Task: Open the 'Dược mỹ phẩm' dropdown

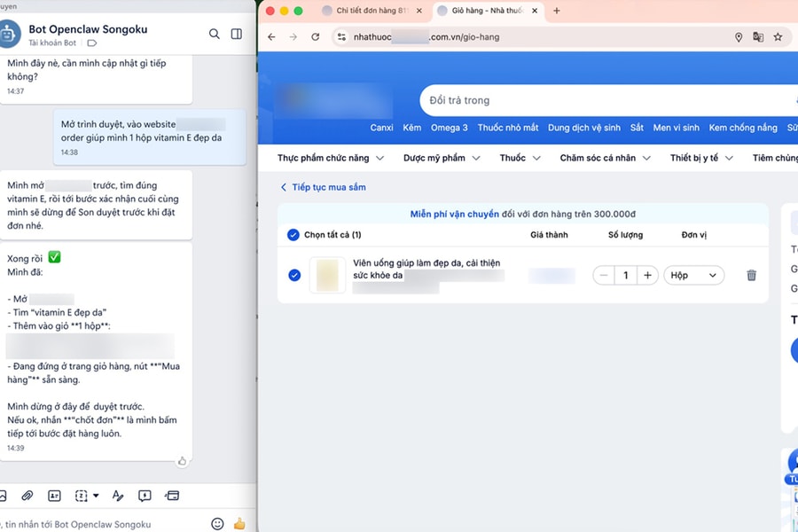Action: tap(441, 157)
